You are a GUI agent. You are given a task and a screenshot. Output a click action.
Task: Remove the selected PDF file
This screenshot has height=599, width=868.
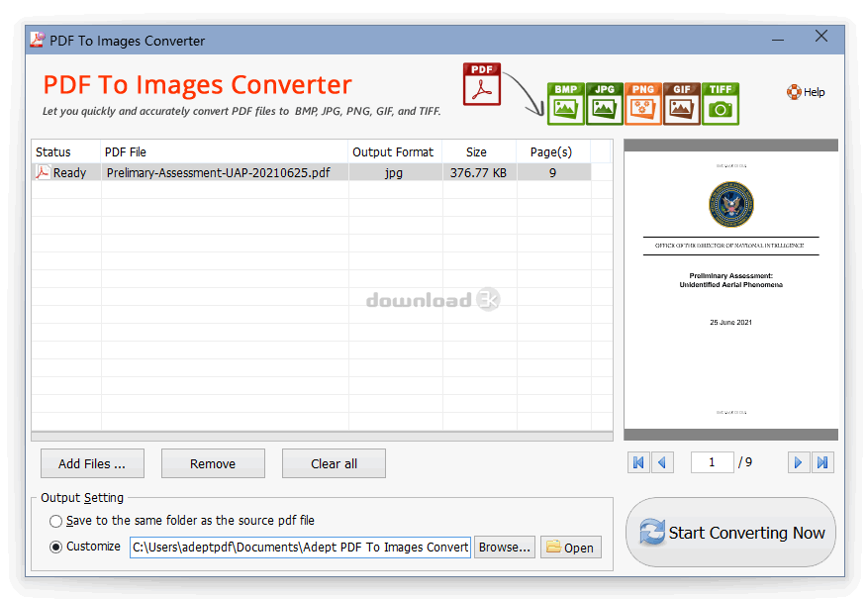point(213,463)
